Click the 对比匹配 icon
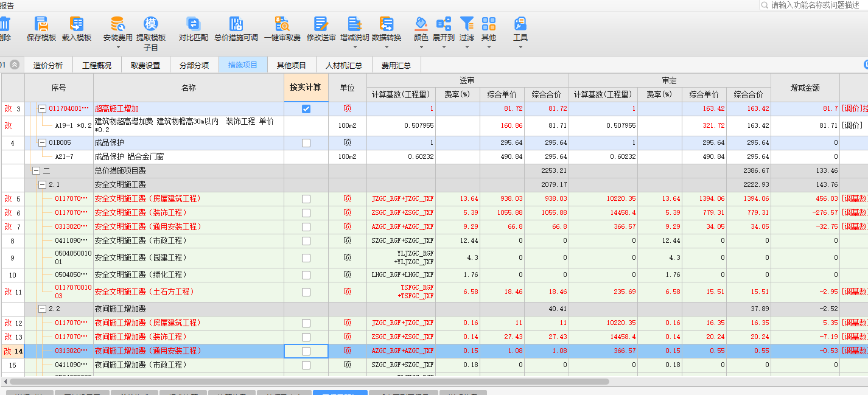The width and height of the screenshot is (868, 395). coord(193,24)
